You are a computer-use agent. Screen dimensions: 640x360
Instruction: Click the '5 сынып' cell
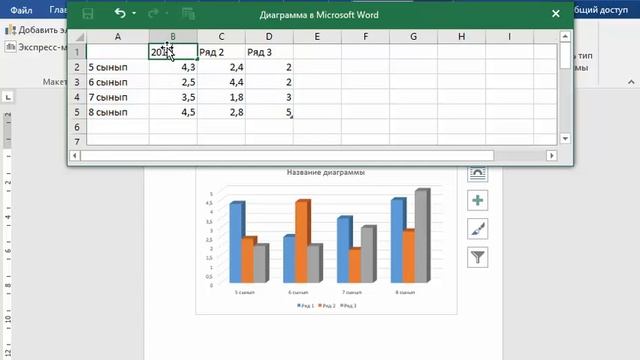pos(118,67)
